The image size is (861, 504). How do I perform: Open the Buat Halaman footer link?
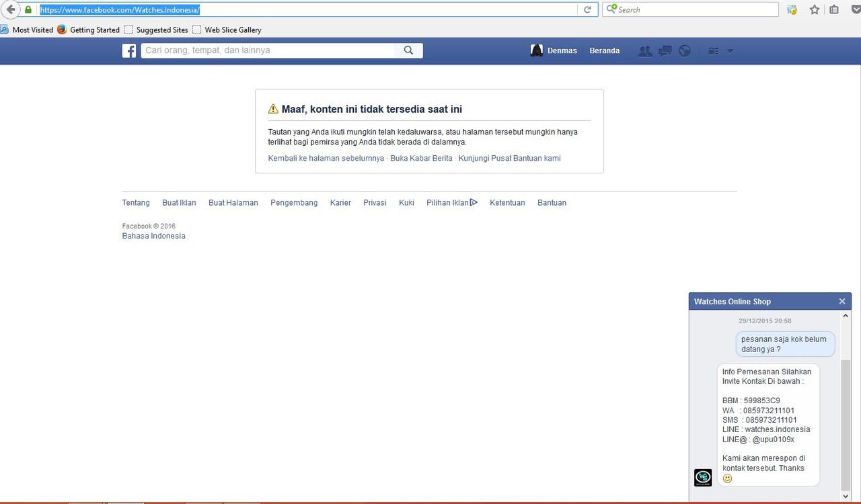click(233, 202)
